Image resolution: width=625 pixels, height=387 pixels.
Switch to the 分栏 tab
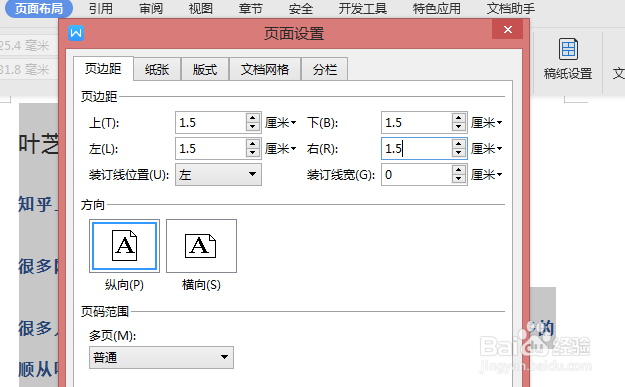click(324, 70)
